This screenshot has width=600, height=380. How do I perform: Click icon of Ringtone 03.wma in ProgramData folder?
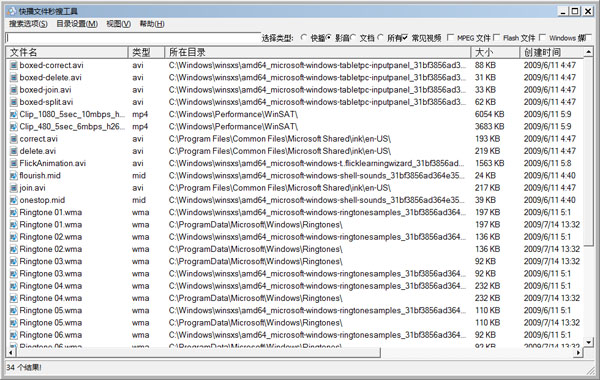14,261
